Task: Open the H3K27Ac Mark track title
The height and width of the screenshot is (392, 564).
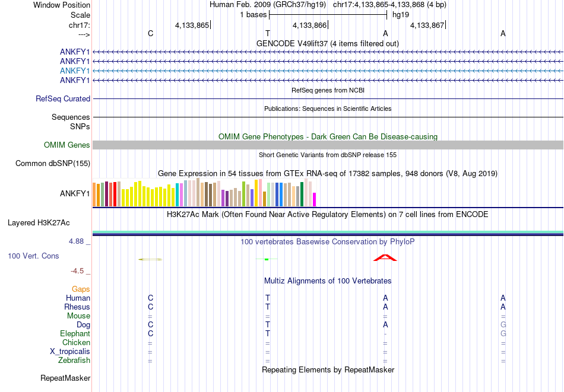Action: pyautogui.click(x=328, y=215)
